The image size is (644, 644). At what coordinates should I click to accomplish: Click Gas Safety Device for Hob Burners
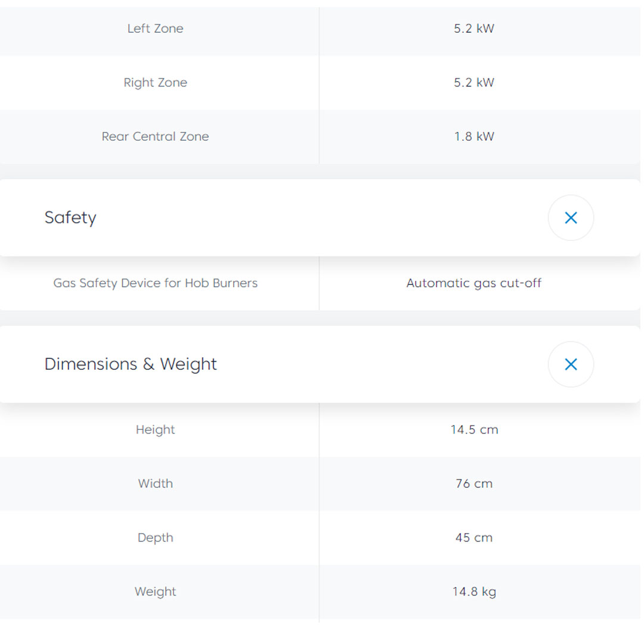(x=155, y=283)
